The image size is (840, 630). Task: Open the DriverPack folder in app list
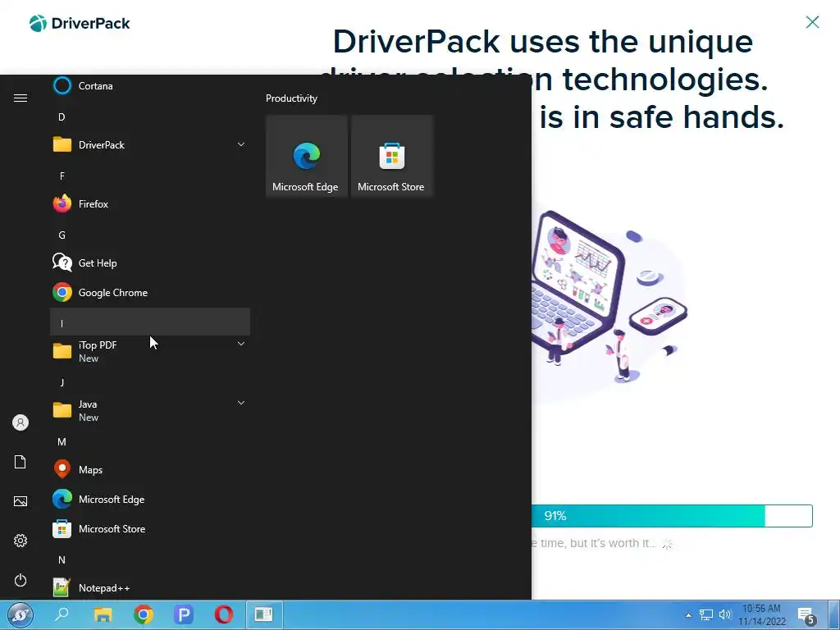pos(150,144)
